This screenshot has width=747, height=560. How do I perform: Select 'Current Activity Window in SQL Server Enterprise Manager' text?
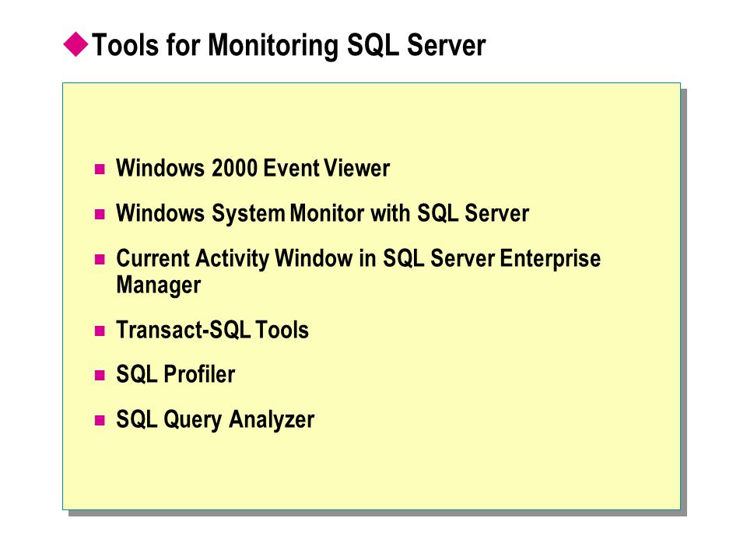click(x=358, y=271)
